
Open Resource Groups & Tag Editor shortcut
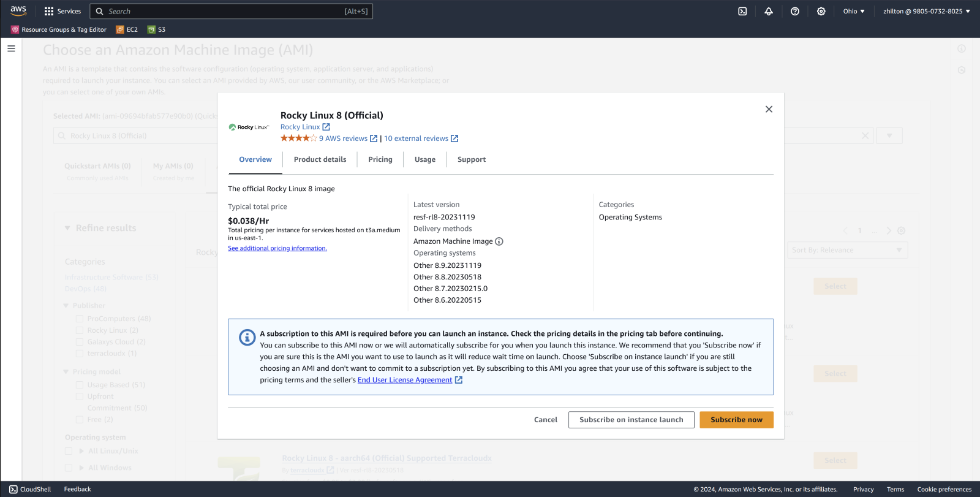point(59,29)
